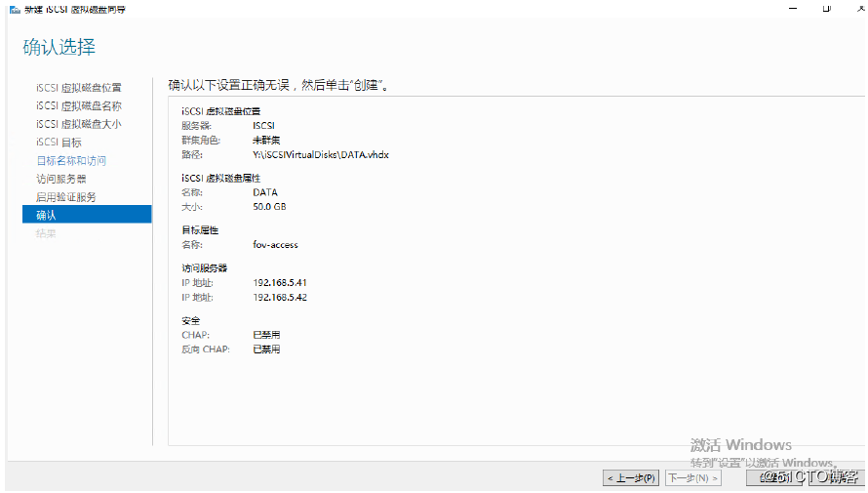Click the path Y:\iSCSIVirtualDisks\DATA.vhdx

tap(321, 155)
